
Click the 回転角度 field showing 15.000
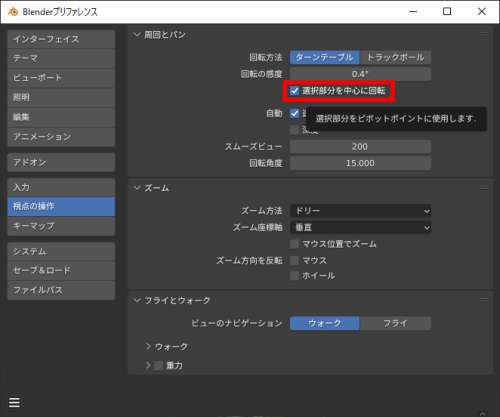[360, 163]
